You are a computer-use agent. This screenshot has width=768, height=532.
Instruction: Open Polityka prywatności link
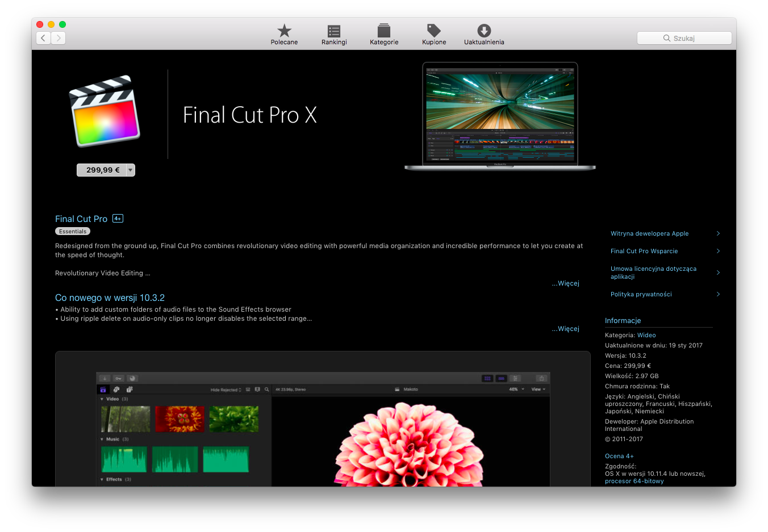pos(641,294)
